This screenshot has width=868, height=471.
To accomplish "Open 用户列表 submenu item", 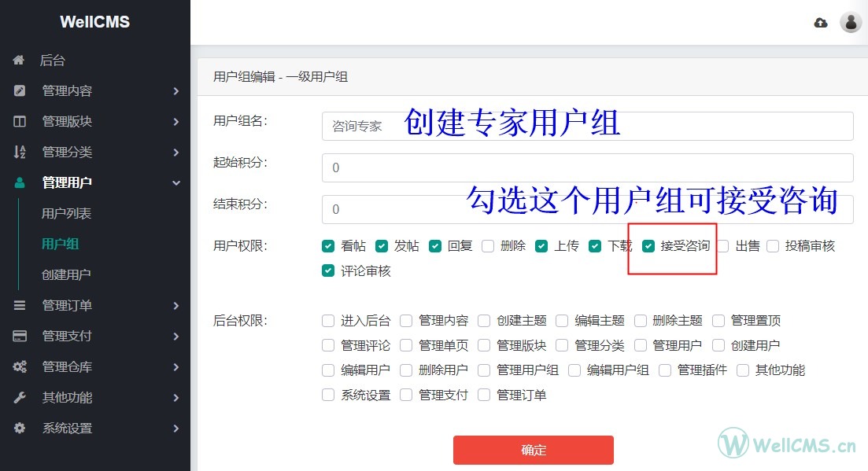I will (x=66, y=213).
